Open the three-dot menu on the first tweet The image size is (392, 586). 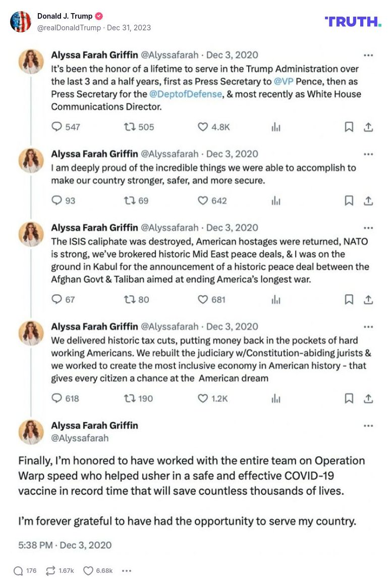368,55
